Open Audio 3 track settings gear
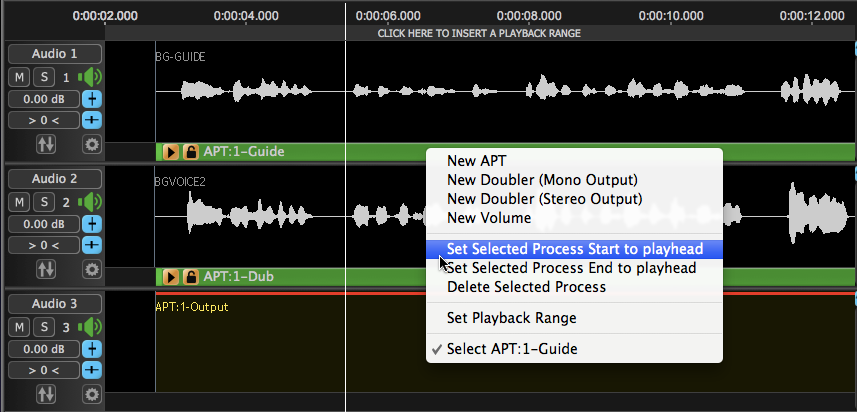 [92, 393]
